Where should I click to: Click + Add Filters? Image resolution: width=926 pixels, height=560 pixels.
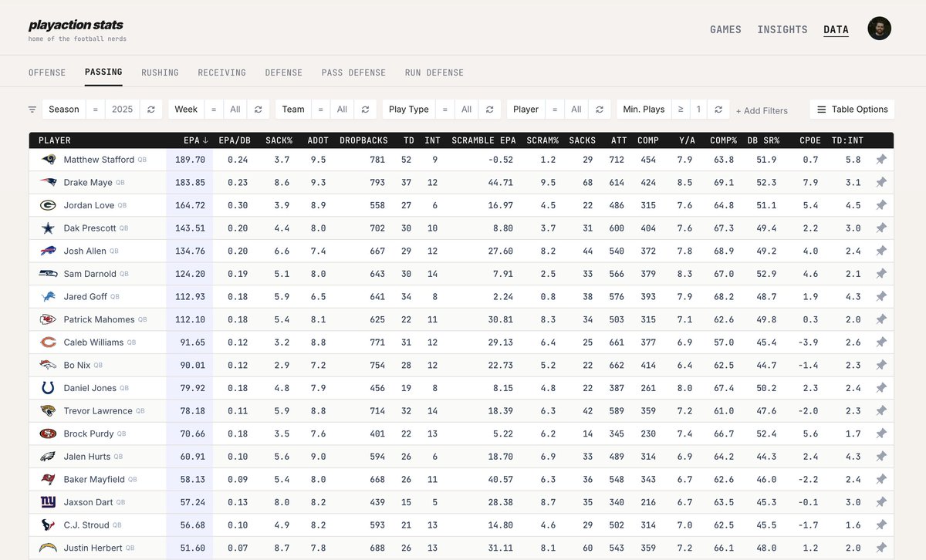(762, 110)
